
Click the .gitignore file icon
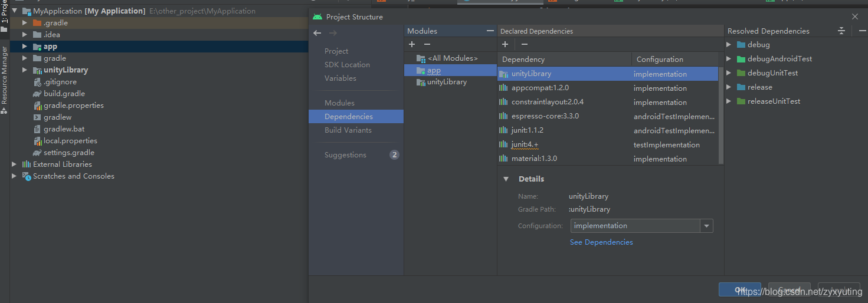pos(37,82)
